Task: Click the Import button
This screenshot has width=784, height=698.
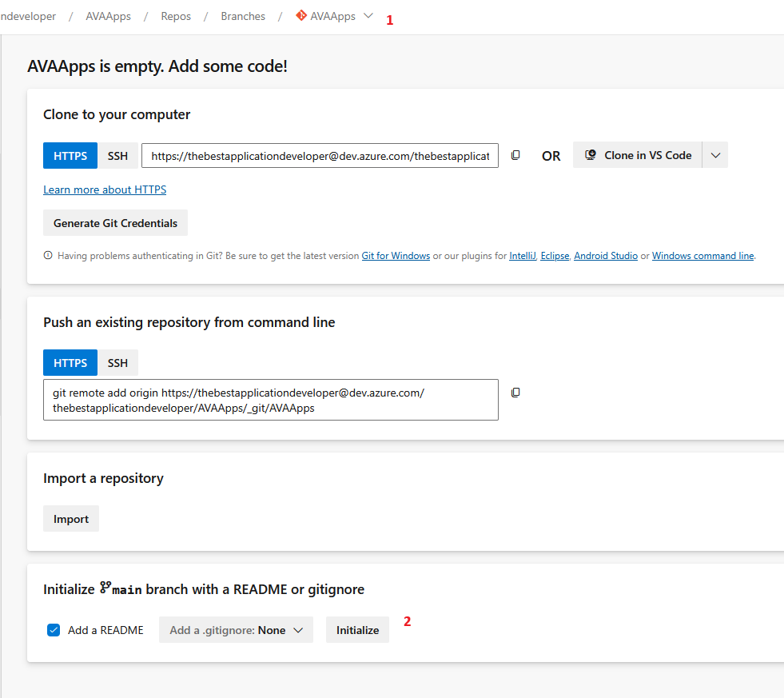Action: 71,519
